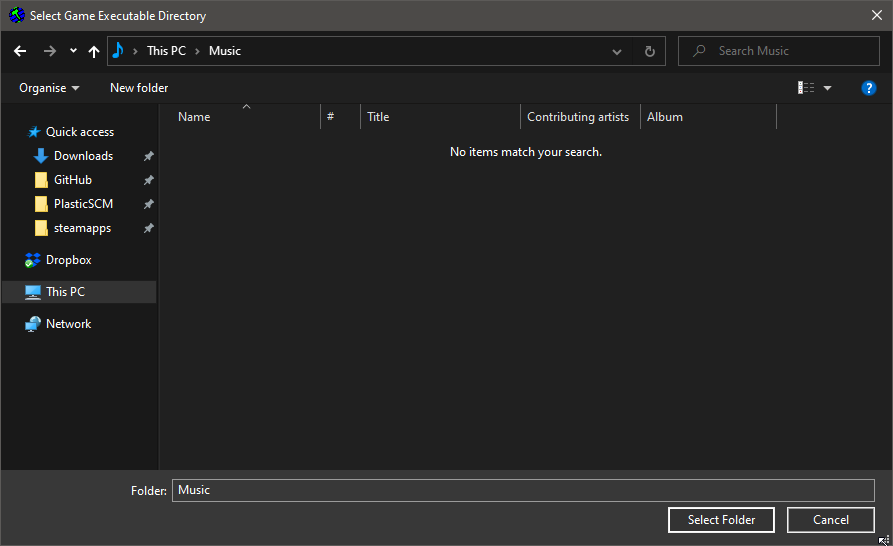Open Downloads in the sidebar
Screen dimensions: 893x546
click(x=83, y=156)
